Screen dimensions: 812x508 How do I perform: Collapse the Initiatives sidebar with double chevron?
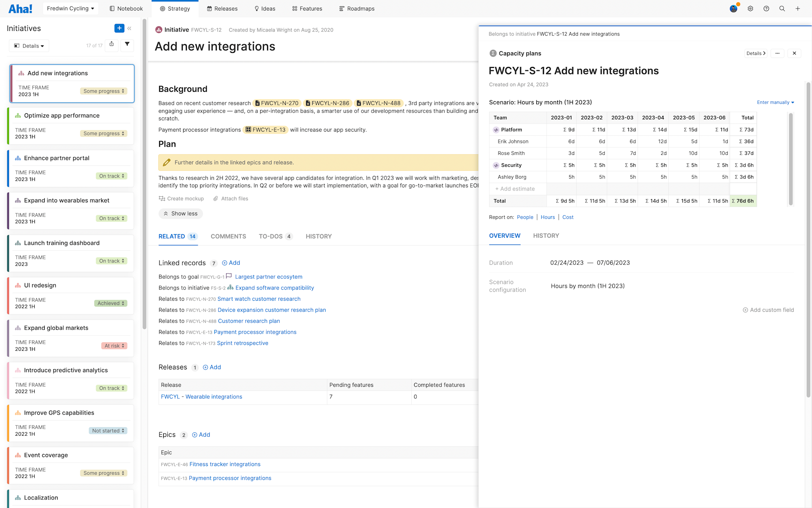tap(130, 28)
